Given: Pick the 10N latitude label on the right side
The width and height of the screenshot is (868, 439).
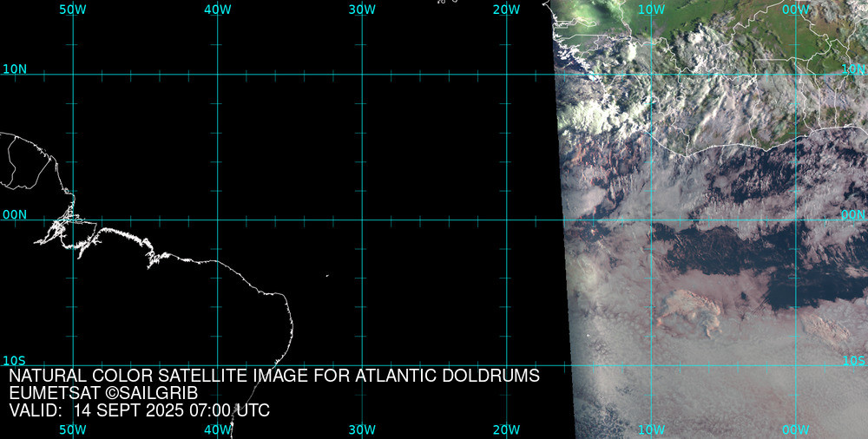Looking at the screenshot, I should (x=853, y=69).
